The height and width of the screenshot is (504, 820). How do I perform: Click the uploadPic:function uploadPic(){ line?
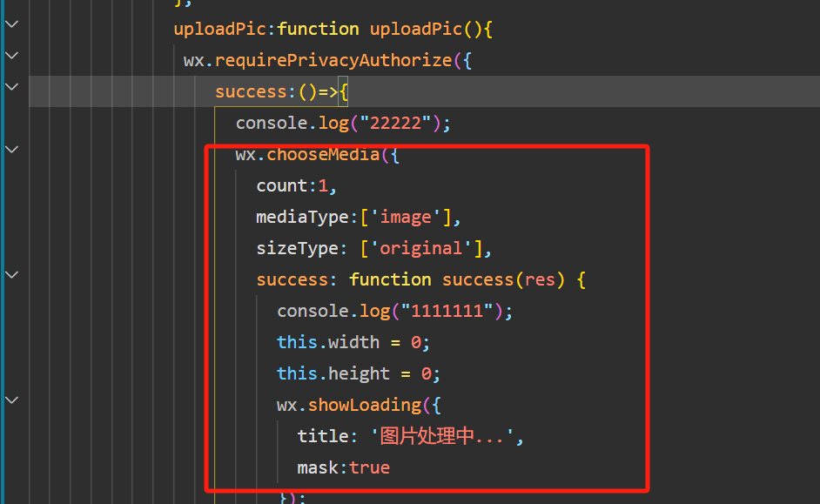click(333, 30)
